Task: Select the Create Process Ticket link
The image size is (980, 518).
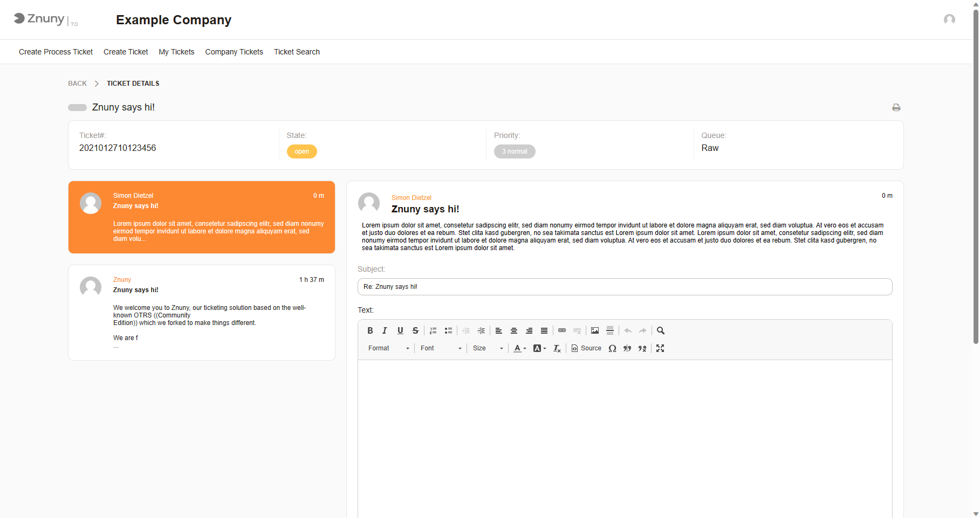Action: (x=56, y=52)
